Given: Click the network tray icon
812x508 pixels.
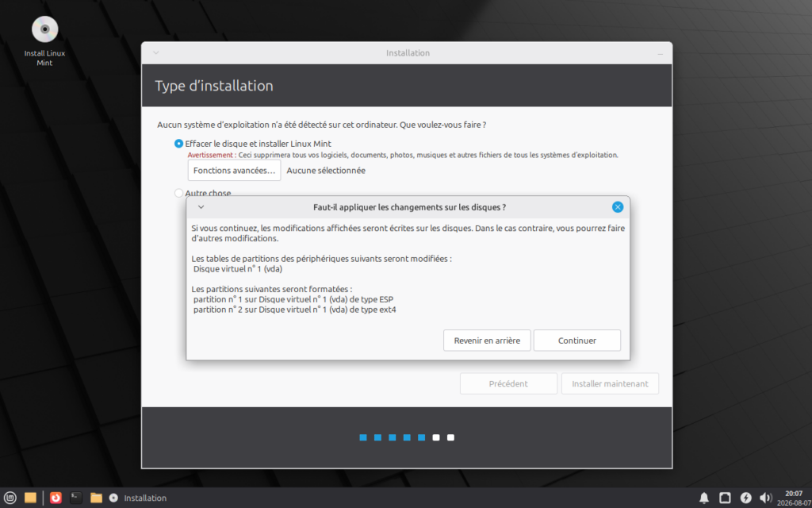Looking at the screenshot, I should pos(725,498).
